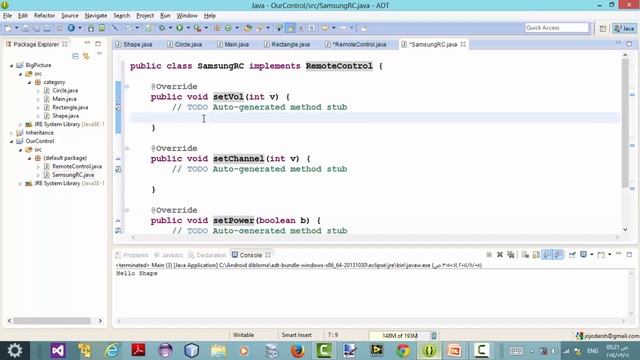Switch to the Problems tab
Image resolution: width=640 pixels, height=360 pixels.
click(132, 255)
